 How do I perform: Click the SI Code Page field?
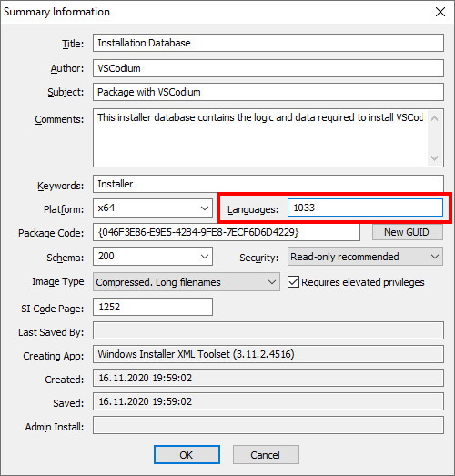[153, 307]
